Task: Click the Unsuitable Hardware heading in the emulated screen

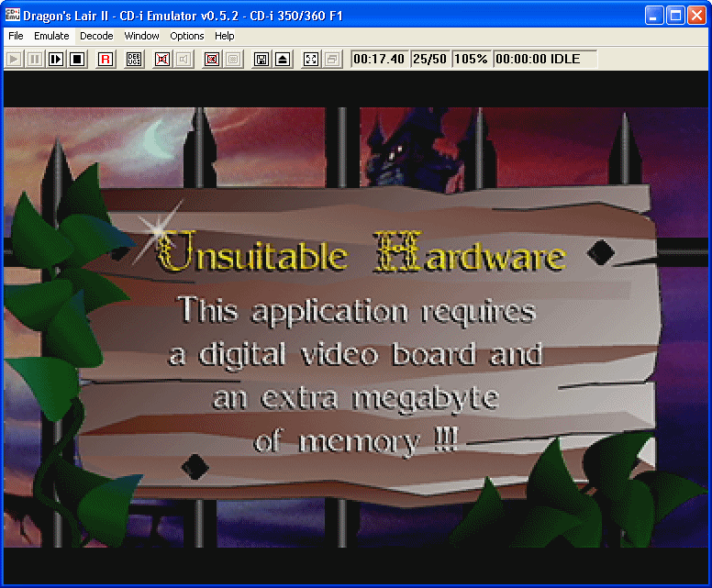Action: (x=361, y=253)
